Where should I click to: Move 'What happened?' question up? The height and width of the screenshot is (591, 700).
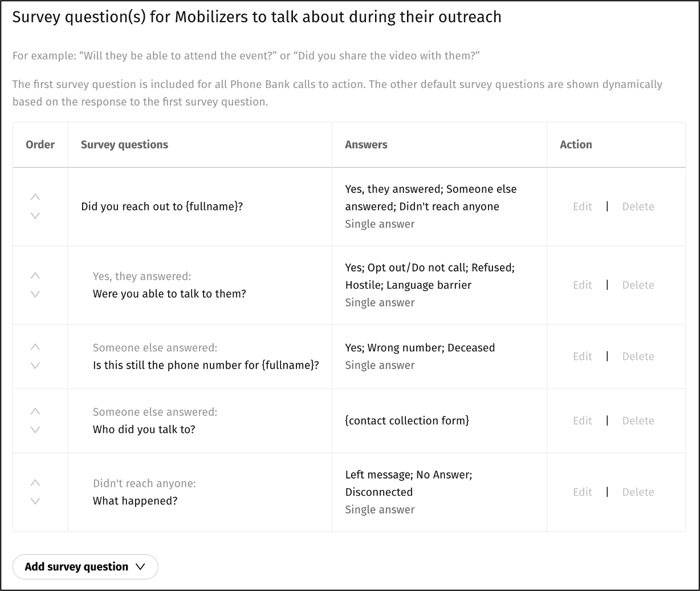click(35, 483)
